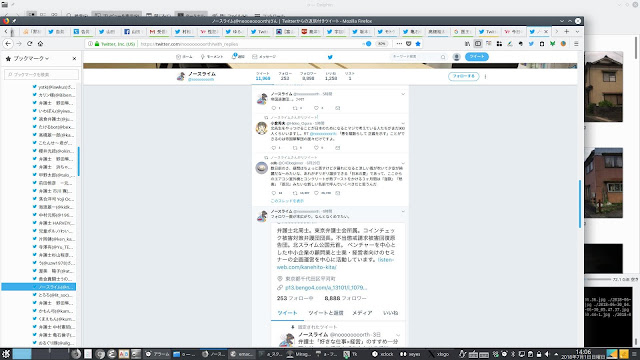Select メディア tab in embedded profile card

362,313
